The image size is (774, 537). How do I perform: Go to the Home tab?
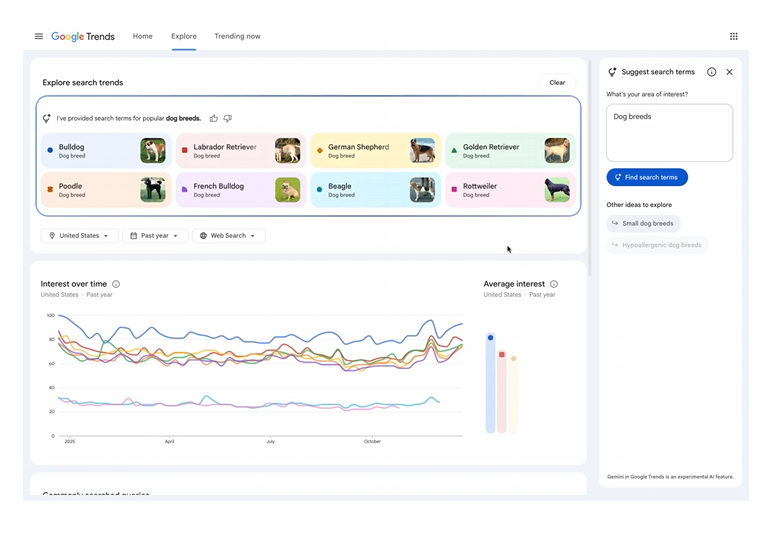tap(143, 36)
